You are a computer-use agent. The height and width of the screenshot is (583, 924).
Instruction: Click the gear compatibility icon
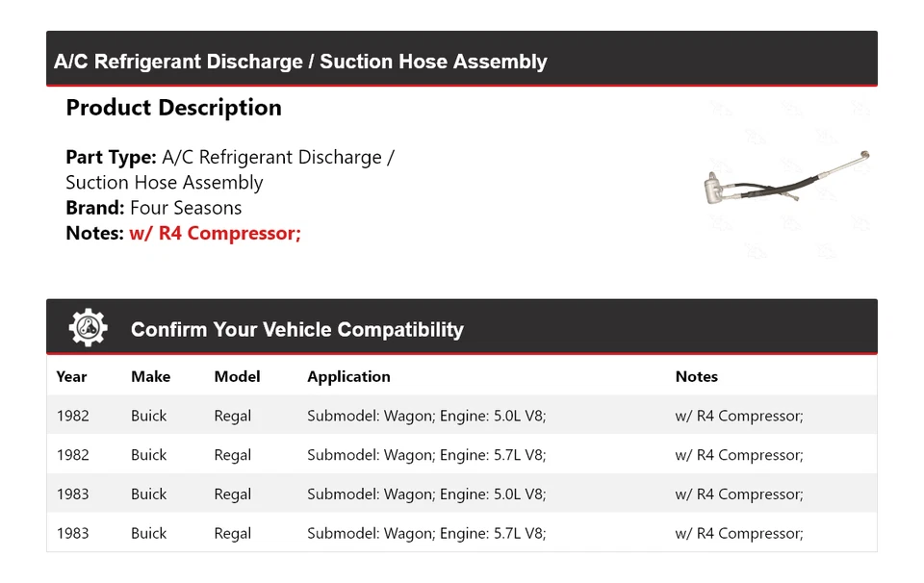point(89,329)
